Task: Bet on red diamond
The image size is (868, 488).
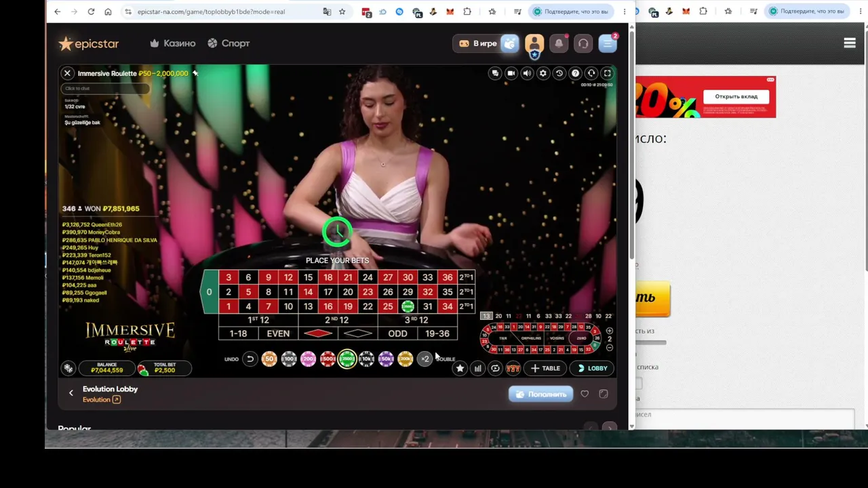Action: tap(317, 333)
